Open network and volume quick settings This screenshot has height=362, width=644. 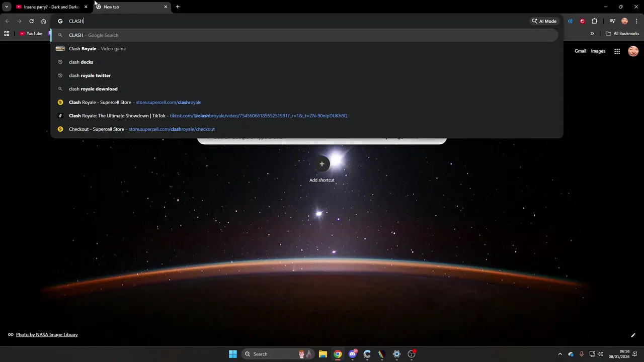pos(596,354)
